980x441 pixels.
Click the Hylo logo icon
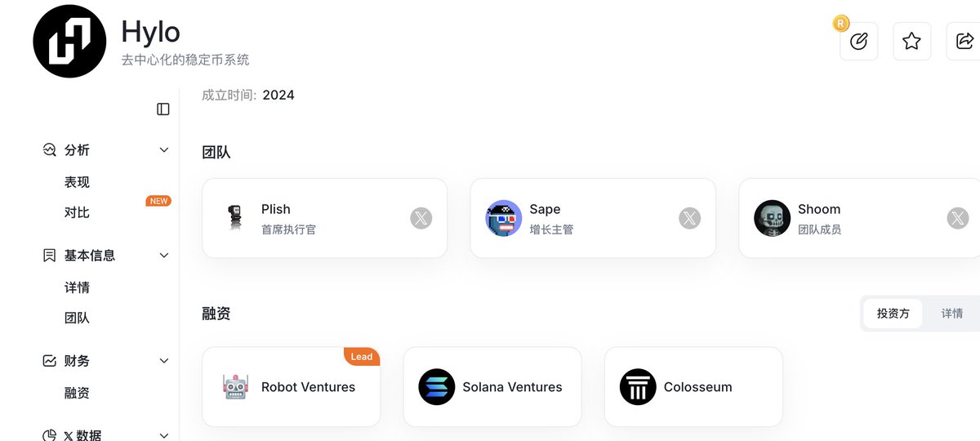pyautogui.click(x=69, y=41)
